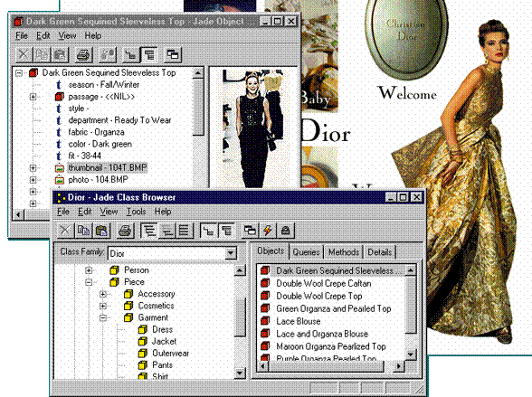532x397 pixels.
Task: Click the greyed tree icon in Class Browser toolbar
Action: [x=166, y=231]
